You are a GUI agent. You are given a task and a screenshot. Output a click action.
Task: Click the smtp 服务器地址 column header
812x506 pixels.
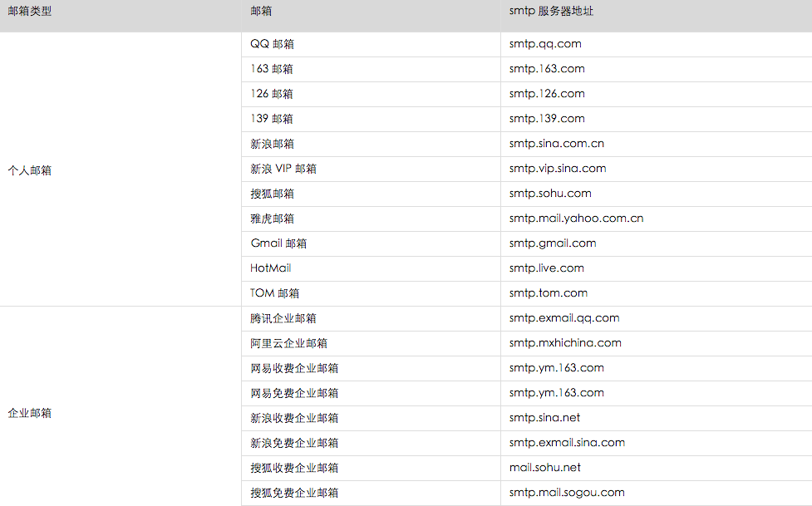click(x=551, y=12)
